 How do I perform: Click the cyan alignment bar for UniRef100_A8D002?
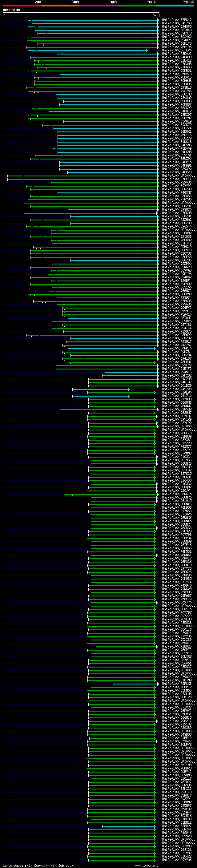pyautogui.click(x=108, y=54)
